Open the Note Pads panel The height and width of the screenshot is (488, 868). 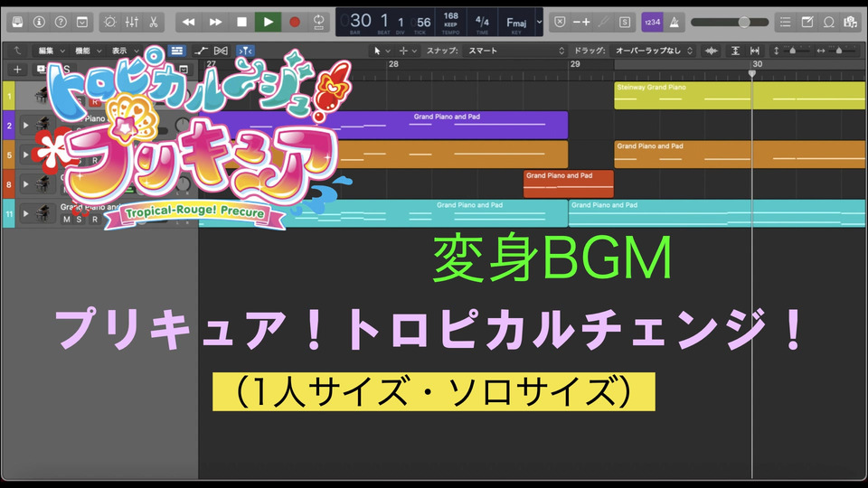point(807,22)
